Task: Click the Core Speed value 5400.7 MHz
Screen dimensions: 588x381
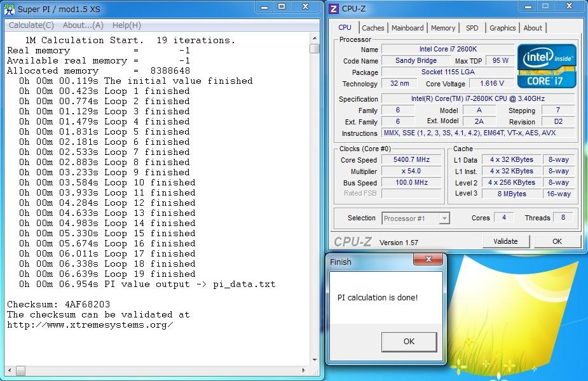Action: 411,159
